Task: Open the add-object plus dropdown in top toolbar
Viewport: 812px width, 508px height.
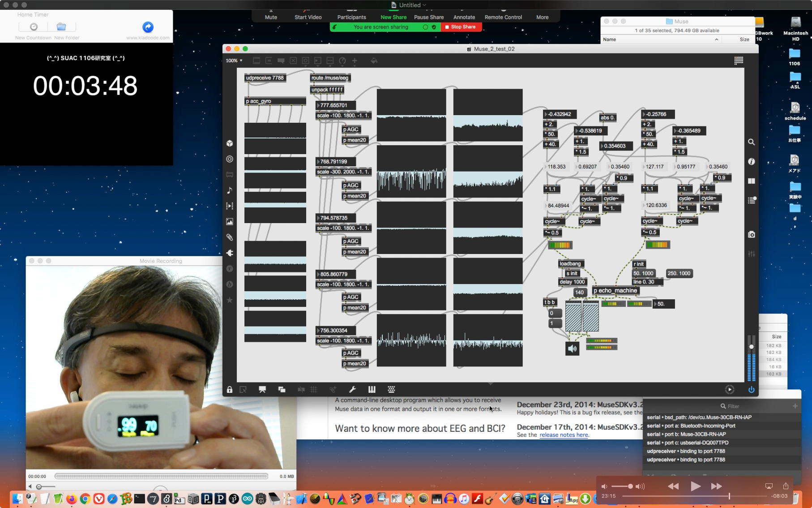Action: pos(355,60)
